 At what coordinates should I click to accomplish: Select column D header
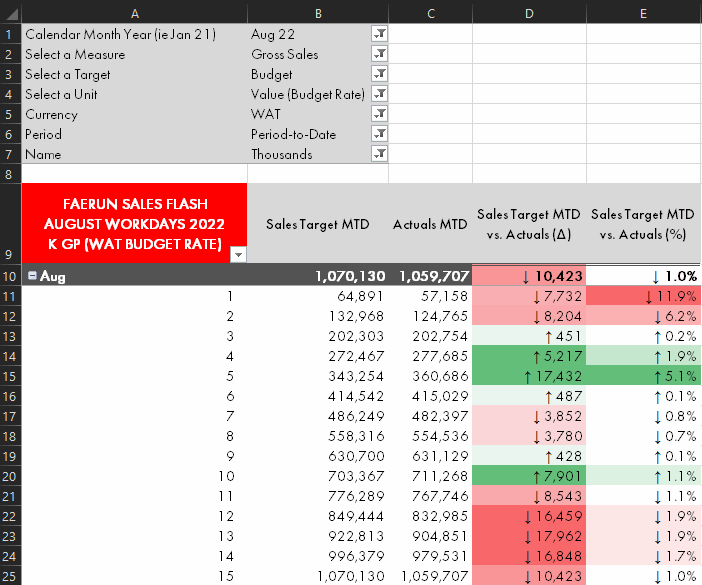[x=529, y=13]
